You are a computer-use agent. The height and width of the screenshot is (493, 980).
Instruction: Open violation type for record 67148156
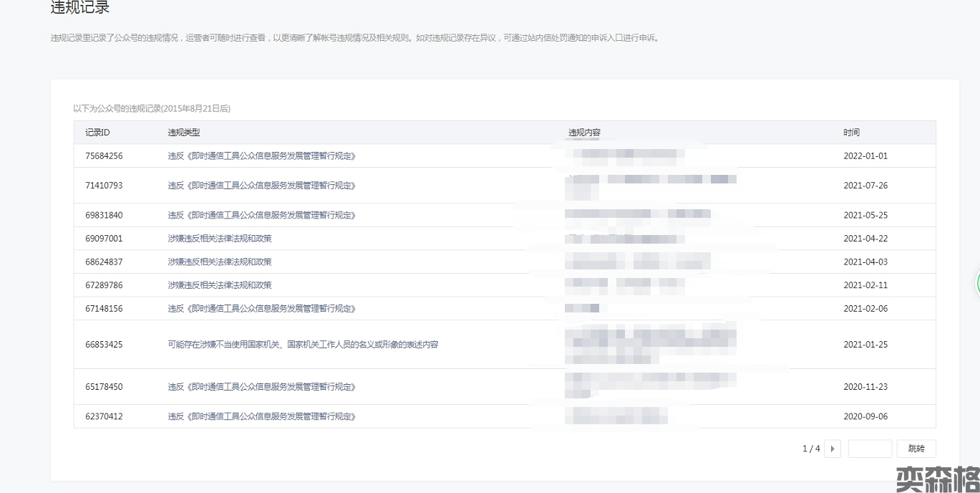click(261, 309)
